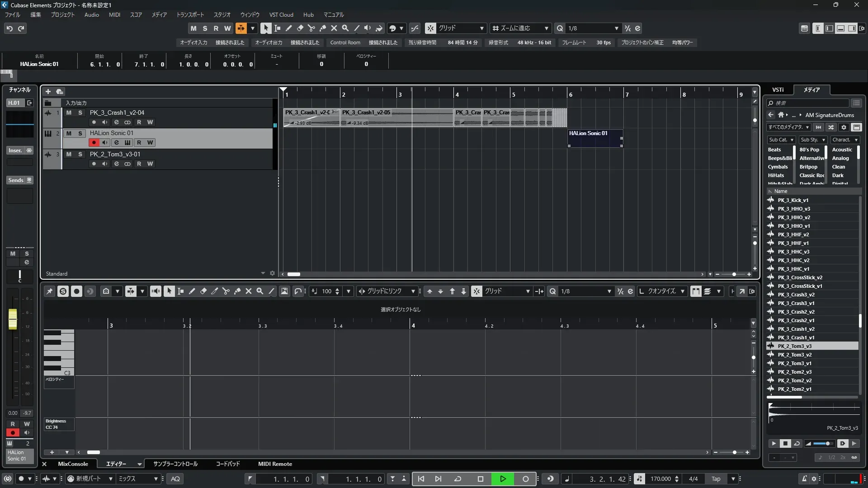
Task: Click the Tap tempo button
Action: 716,479
